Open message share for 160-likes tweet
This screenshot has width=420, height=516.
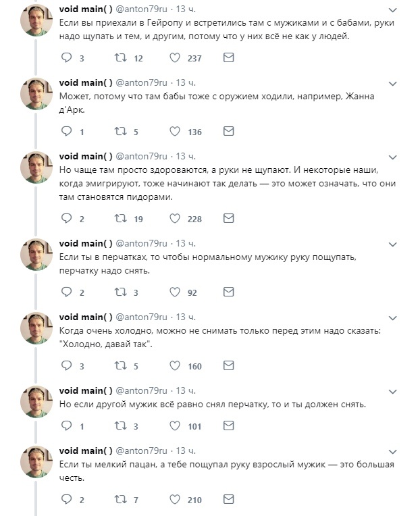[229, 365]
